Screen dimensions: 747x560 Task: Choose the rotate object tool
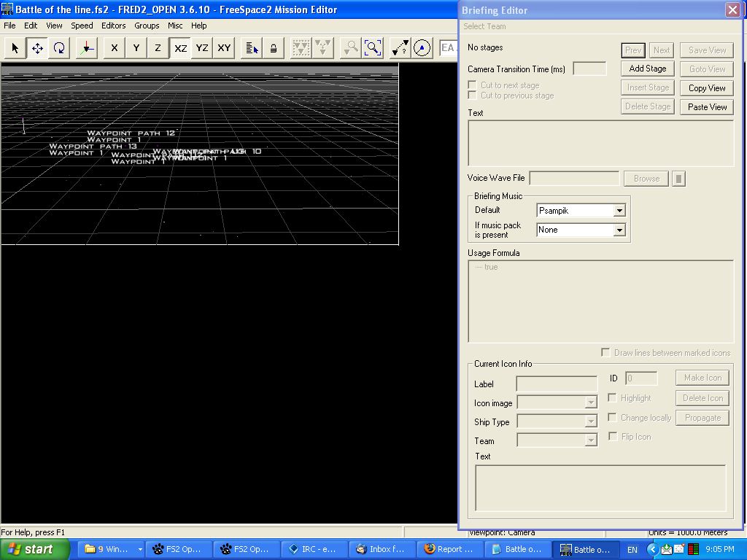(x=59, y=48)
